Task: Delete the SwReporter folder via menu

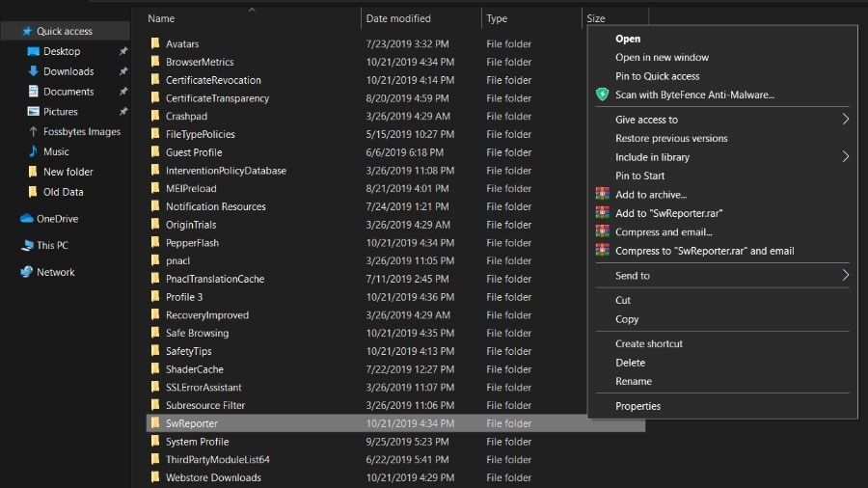Action: pos(630,363)
